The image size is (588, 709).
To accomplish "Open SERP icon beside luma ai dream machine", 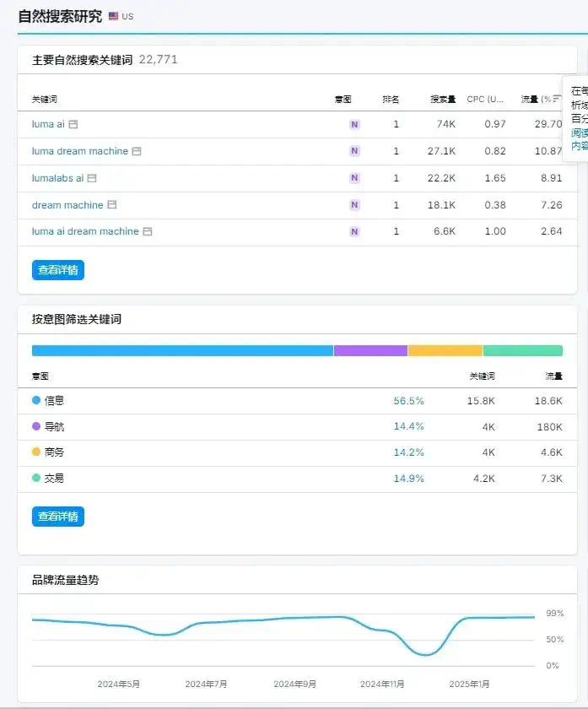I will [148, 231].
